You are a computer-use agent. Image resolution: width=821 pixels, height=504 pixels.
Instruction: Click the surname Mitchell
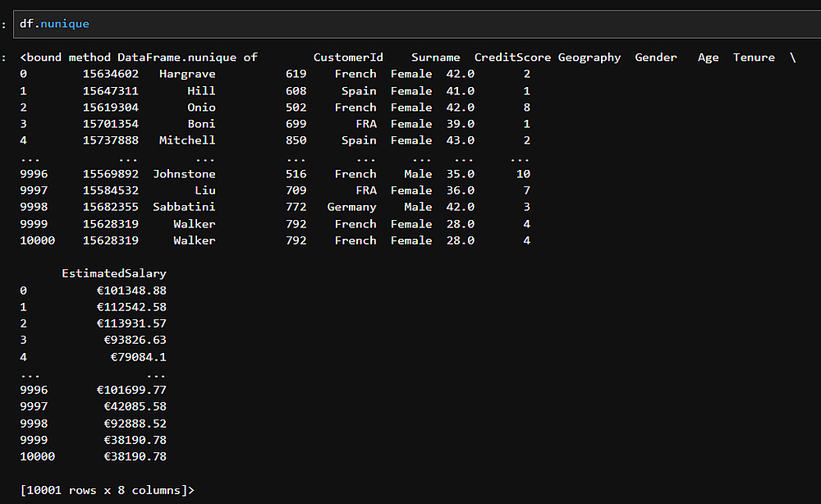(187, 140)
